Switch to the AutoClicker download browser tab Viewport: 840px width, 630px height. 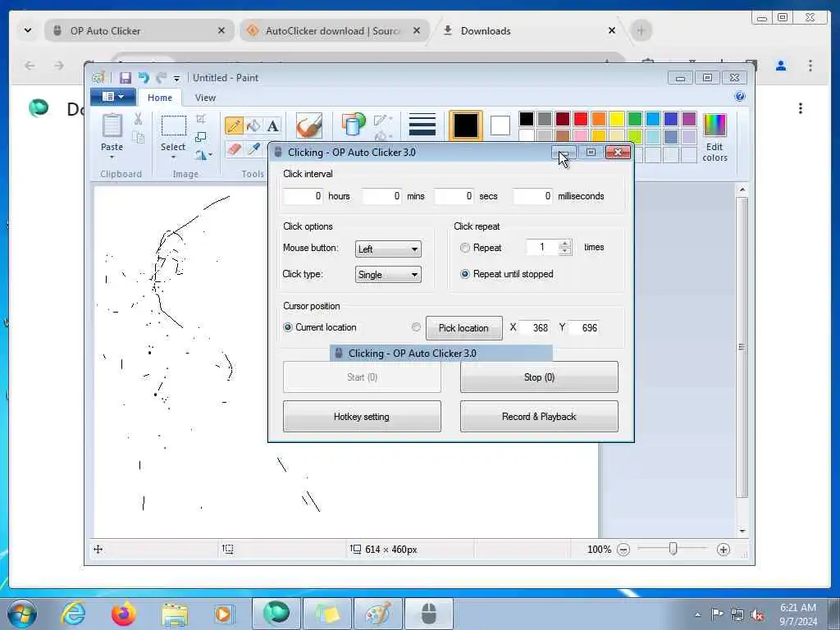coord(335,31)
